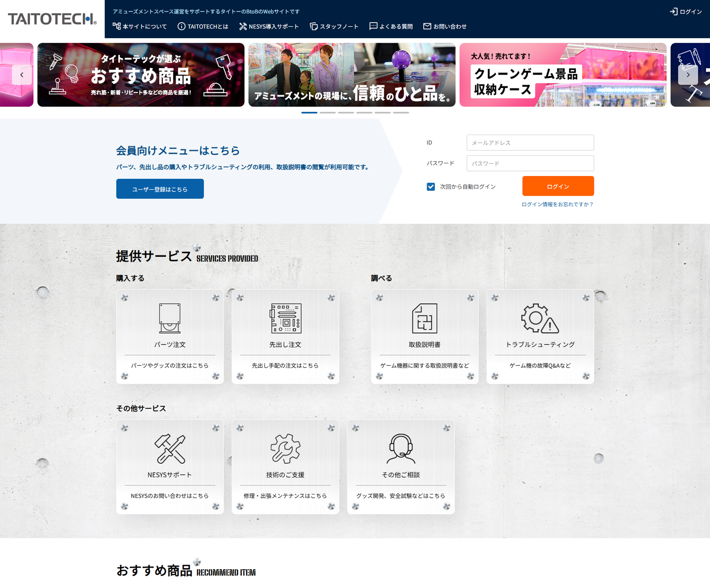This screenshot has width=710, height=588.
Task: Click the 修理・出張メンテナンスはこちら text
Action: click(285, 496)
